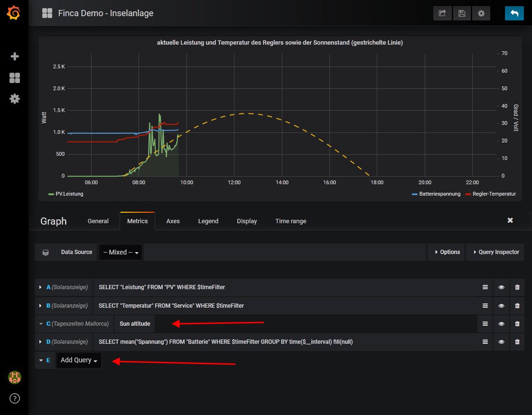Switch to the Axes tab

[173, 221]
